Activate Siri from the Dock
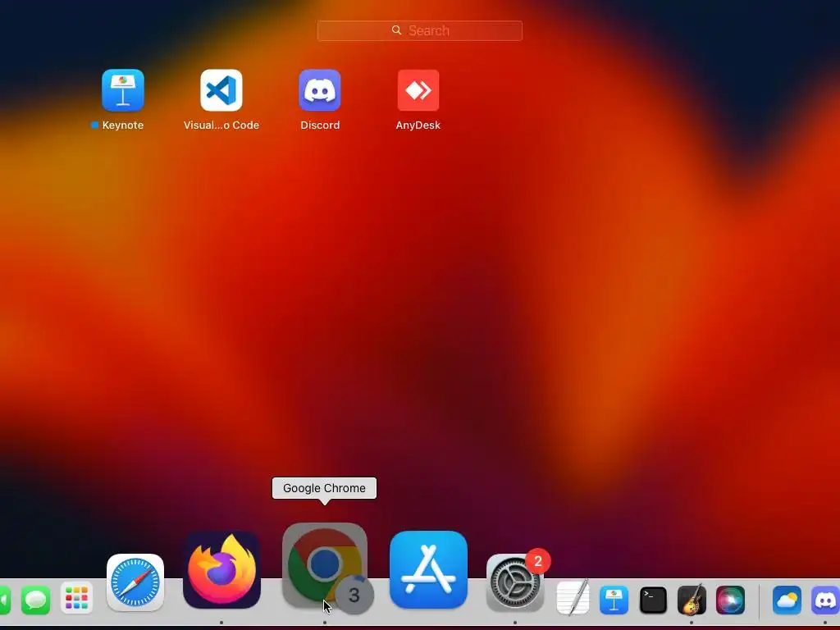Screen dimensions: 840x630 pyautogui.click(x=730, y=600)
